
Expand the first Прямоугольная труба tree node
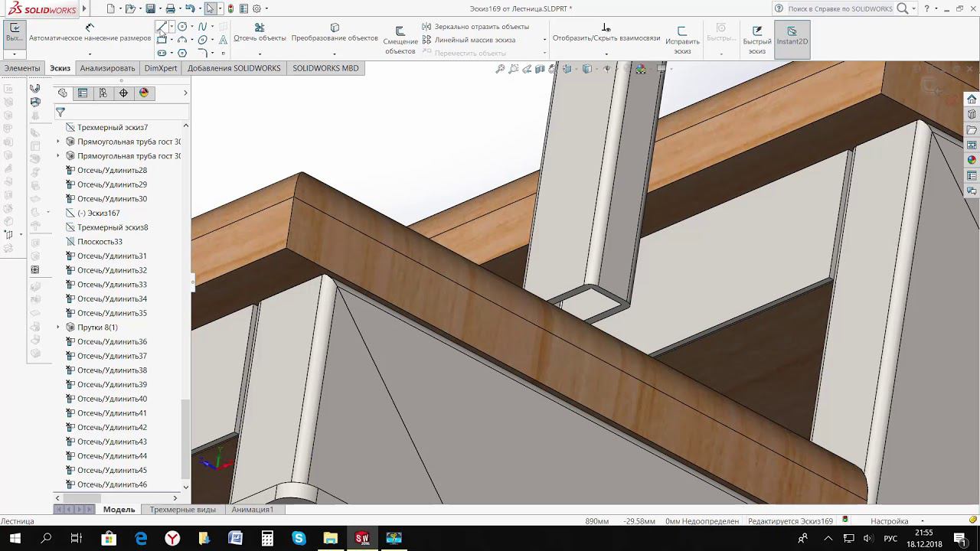(58, 142)
